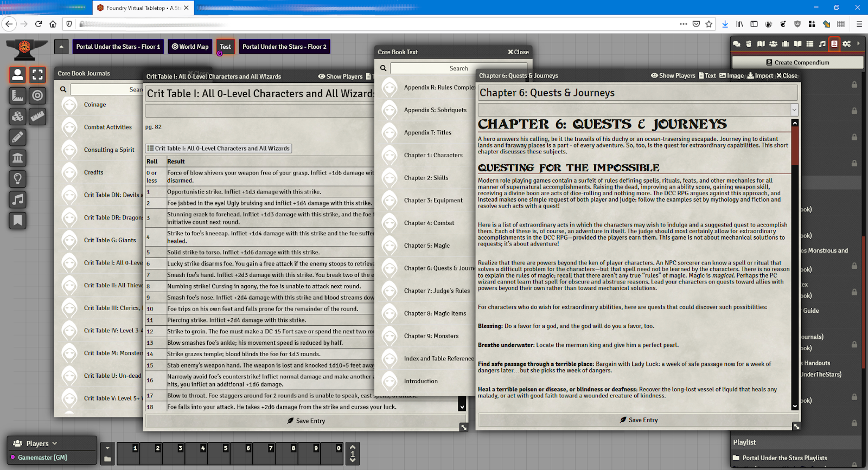Open the Chat Log sidebar tab
This screenshot has width=868, height=470.
(x=737, y=44)
